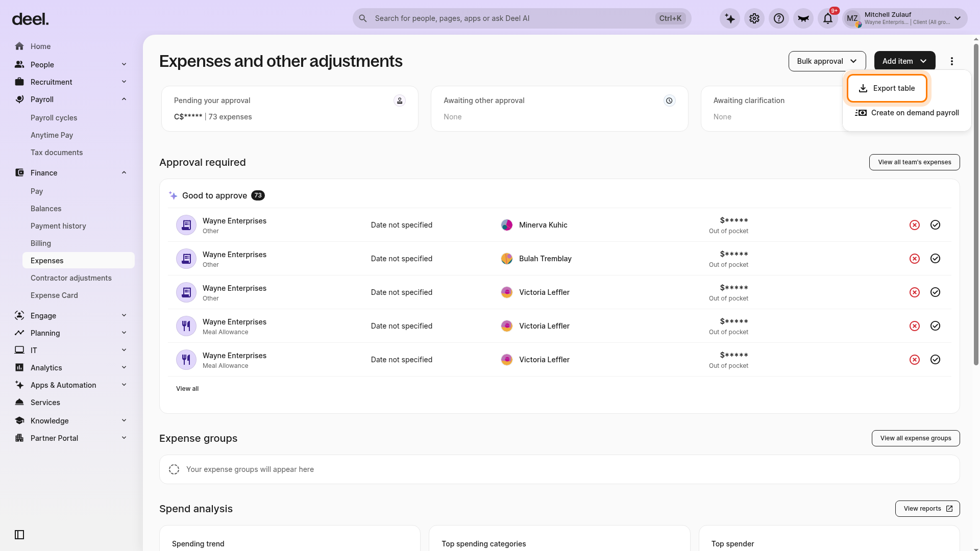Expand the People sidebar section
Screen dimensions: 980x551
(x=124, y=64)
